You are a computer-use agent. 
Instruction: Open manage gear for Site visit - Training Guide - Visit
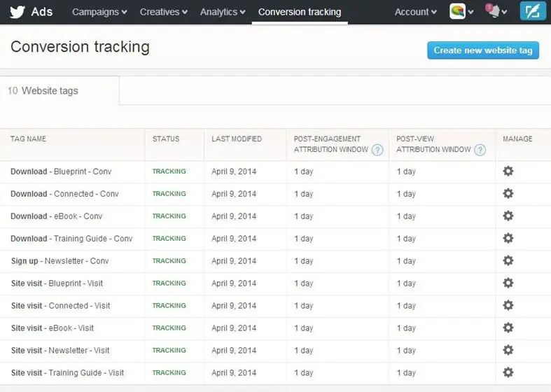[508, 372]
